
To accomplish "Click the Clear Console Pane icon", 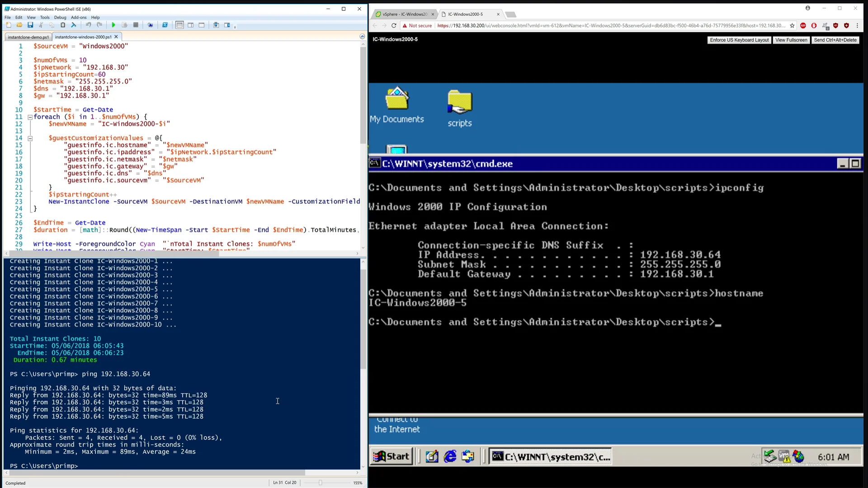I will point(74,25).
